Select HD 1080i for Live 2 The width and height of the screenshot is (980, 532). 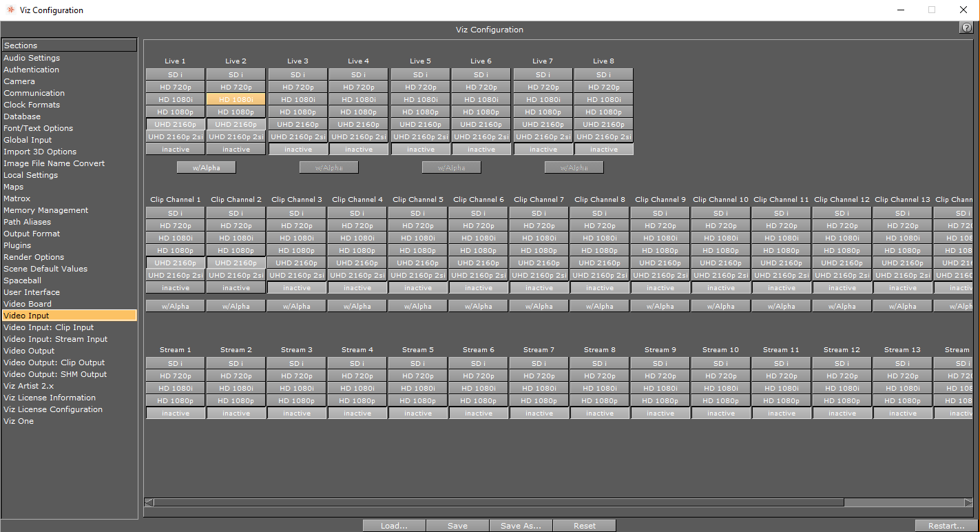click(x=236, y=99)
